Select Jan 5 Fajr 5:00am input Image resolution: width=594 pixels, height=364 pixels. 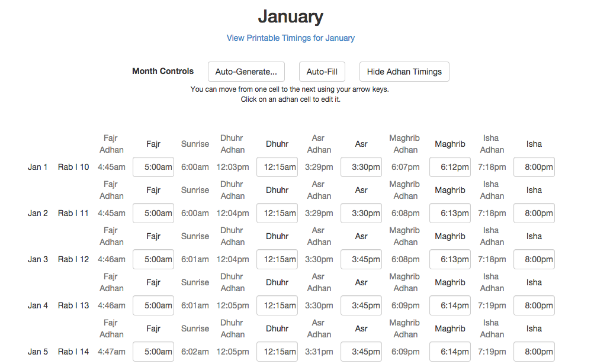pyautogui.click(x=153, y=352)
